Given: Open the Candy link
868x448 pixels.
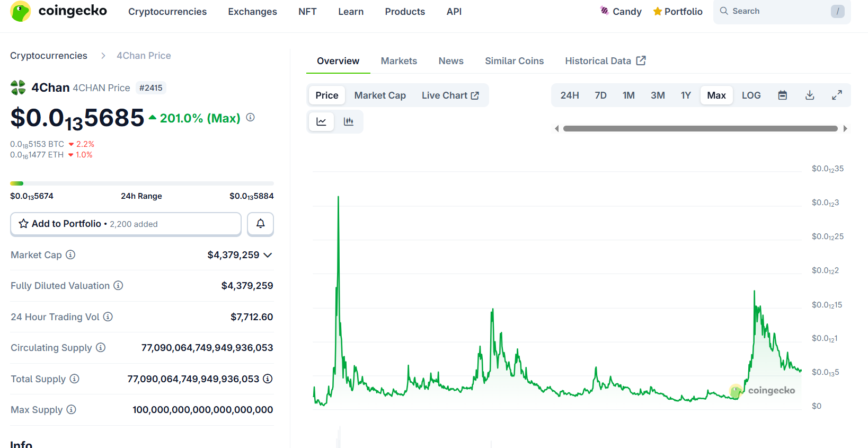Looking at the screenshot, I should point(621,11).
